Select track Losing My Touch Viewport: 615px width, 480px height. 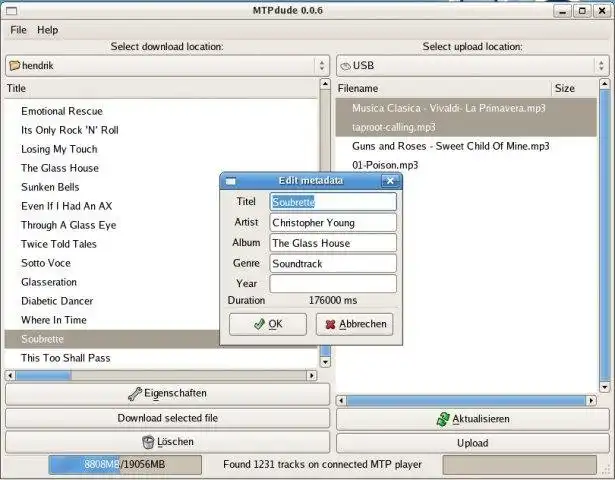pyautogui.click(x=59, y=149)
